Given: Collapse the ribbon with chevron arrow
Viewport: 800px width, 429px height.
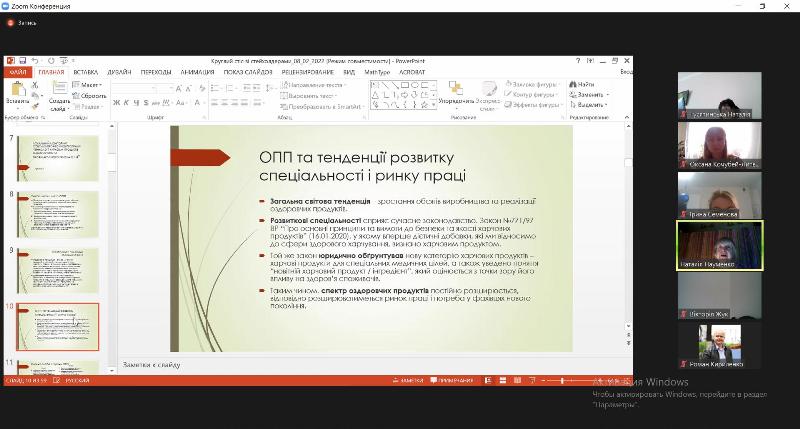Looking at the screenshot, I should pyautogui.click(x=627, y=117).
